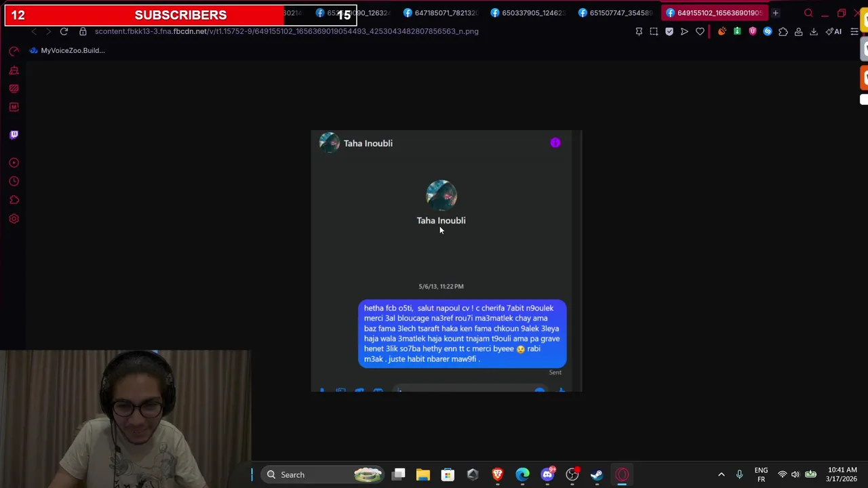Open the profile account icon in toolbar

(x=799, y=31)
